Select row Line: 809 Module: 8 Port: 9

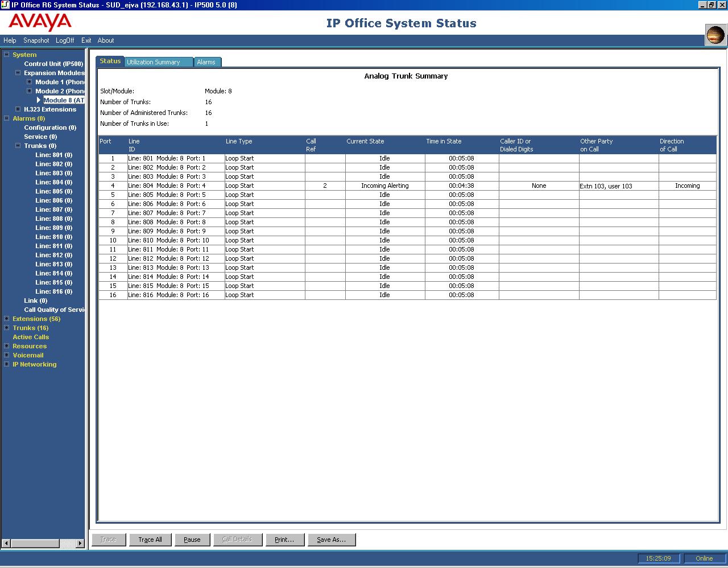point(407,231)
